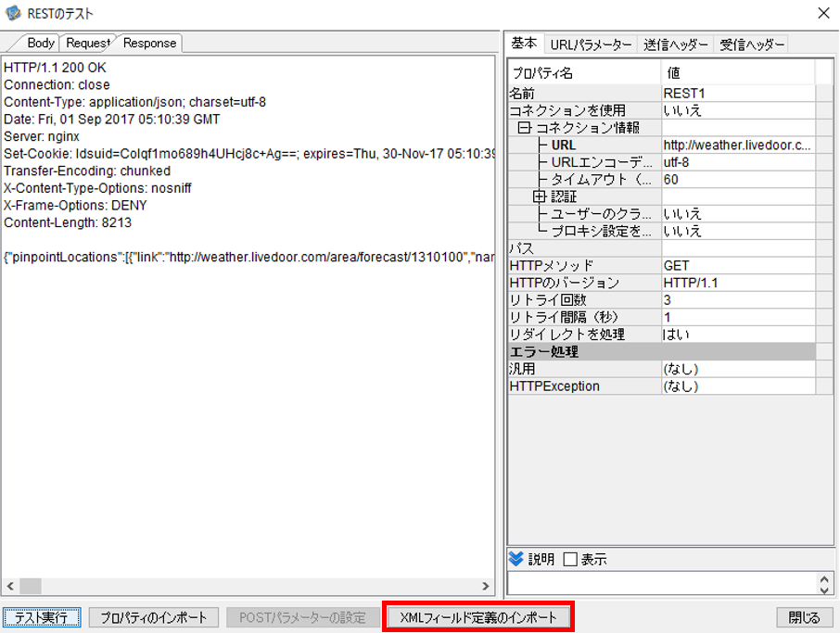Click the up arrow in description box
The image size is (840, 633).
(824, 579)
